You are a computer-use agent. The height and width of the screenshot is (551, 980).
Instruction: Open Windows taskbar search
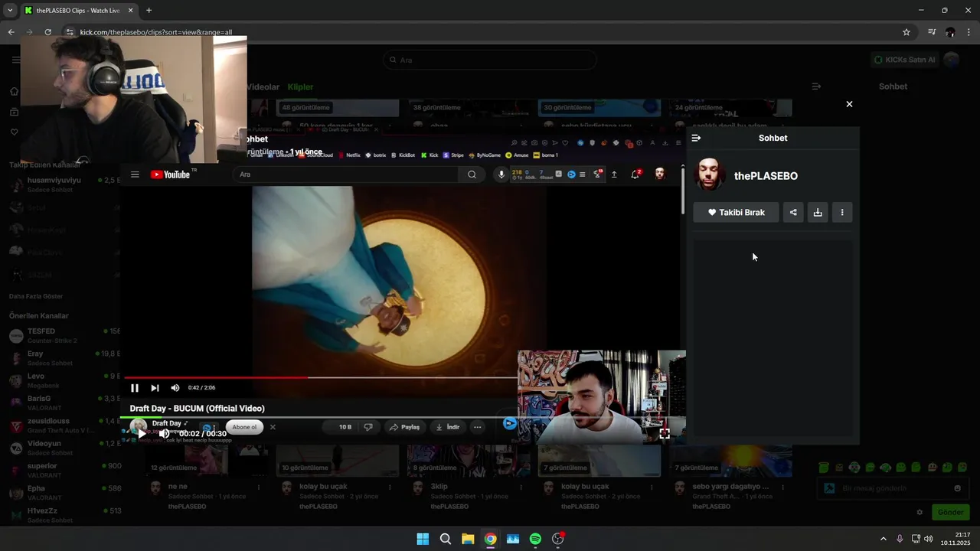pyautogui.click(x=445, y=539)
